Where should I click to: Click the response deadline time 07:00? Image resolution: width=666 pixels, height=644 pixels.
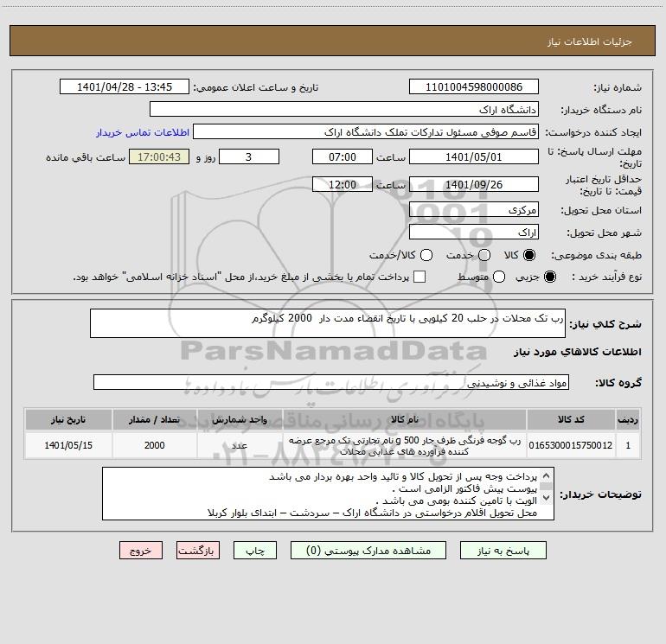click(343, 156)
